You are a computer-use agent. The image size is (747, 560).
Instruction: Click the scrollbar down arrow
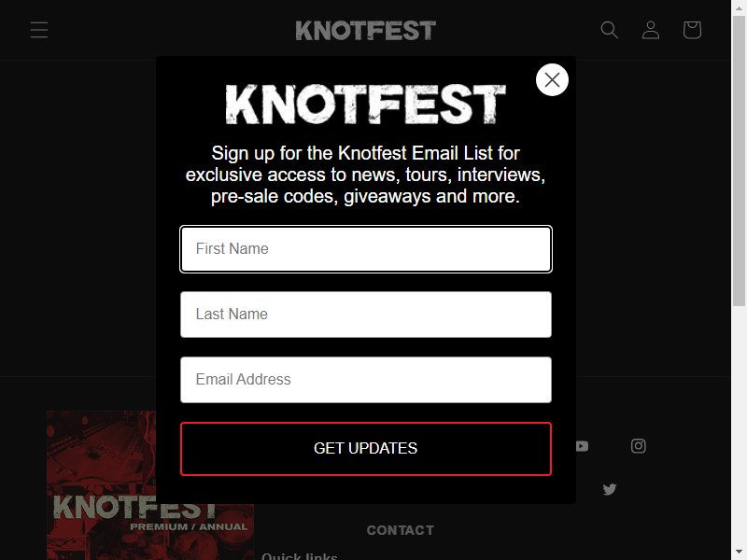tap(739, 553)
